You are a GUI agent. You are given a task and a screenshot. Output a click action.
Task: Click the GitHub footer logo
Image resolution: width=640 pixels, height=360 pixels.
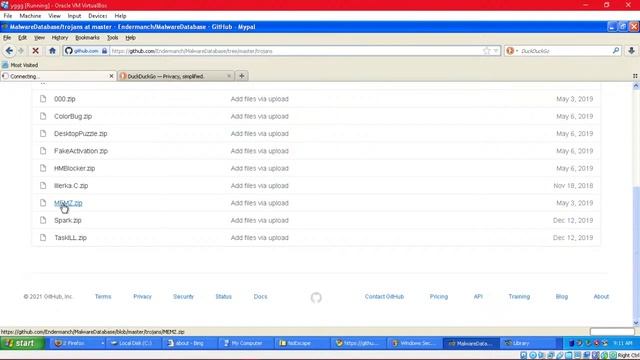tap(316, 297)
